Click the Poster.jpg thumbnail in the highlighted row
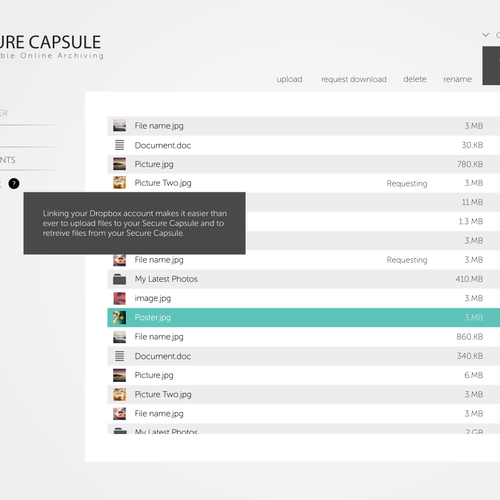 point(119,318)
